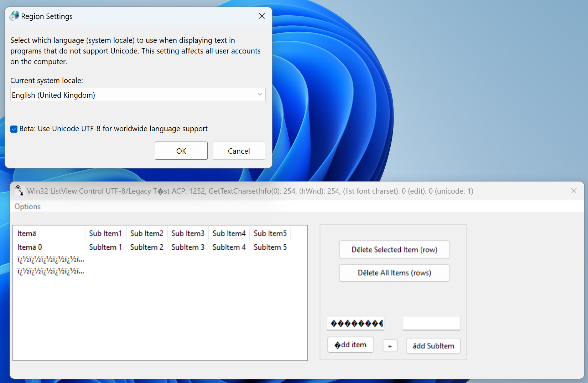This screenshot has height=383, width=588.
Task: Click the dropdown arrow of system locale
Action: 260,95
